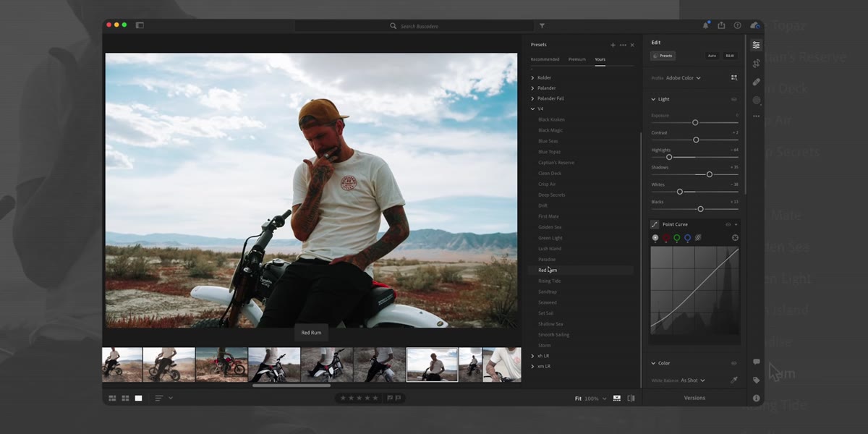Select the blue channel curve
The height and width of the screenshot is (434, 868).
[687, 237]
